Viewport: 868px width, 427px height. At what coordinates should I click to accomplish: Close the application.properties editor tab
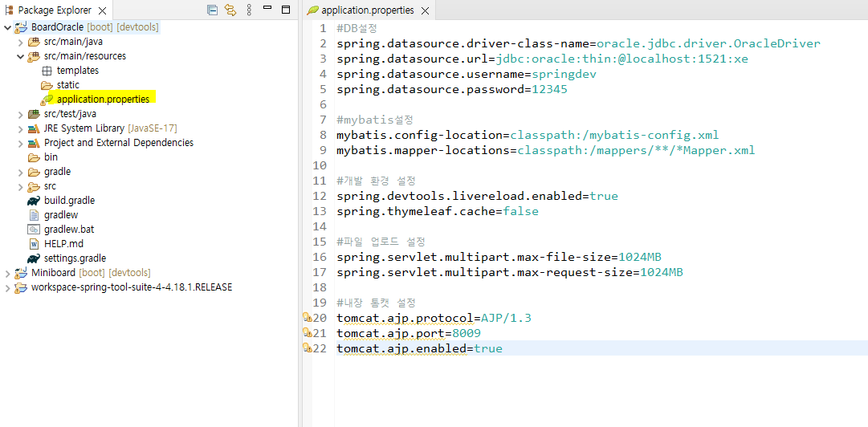(425, 10)
